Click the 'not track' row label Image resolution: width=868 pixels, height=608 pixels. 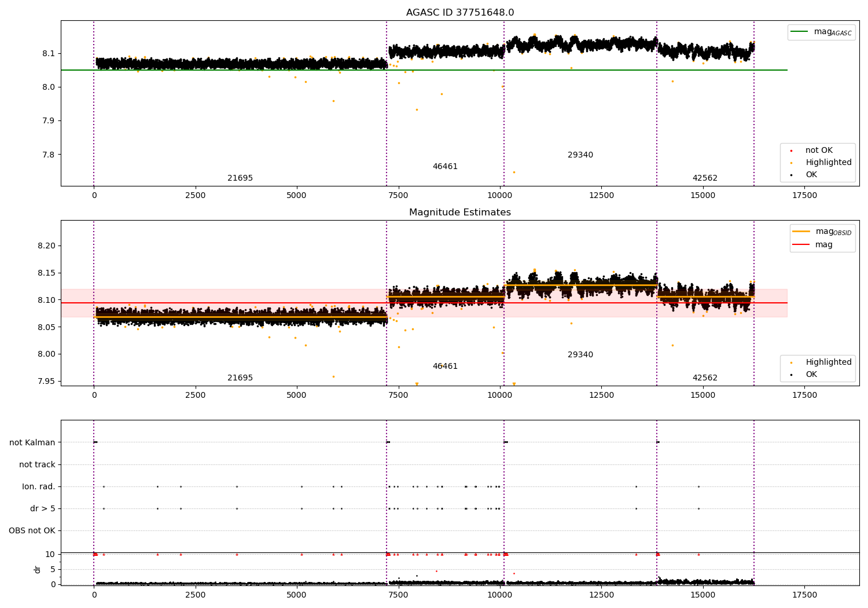(37, 465)
